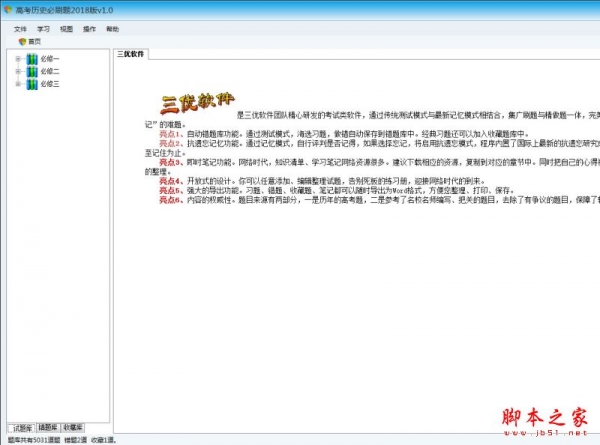
Task: Open the 帮助 menu
Action: coord(112,29)
